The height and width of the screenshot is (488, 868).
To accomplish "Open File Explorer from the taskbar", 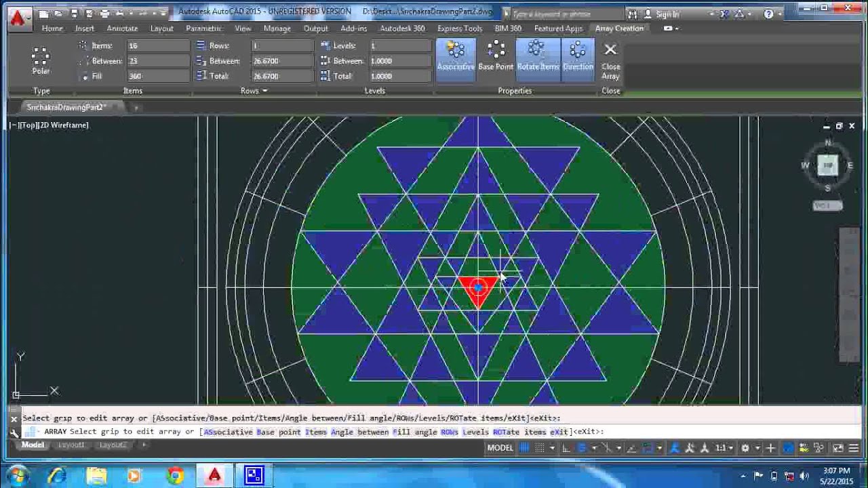I will click(x=96, y=476).
